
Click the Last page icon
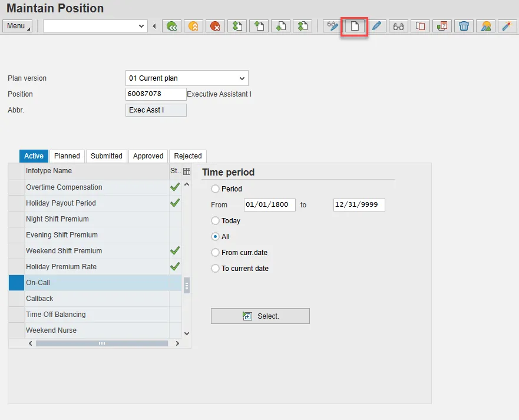tap(303, 26)
